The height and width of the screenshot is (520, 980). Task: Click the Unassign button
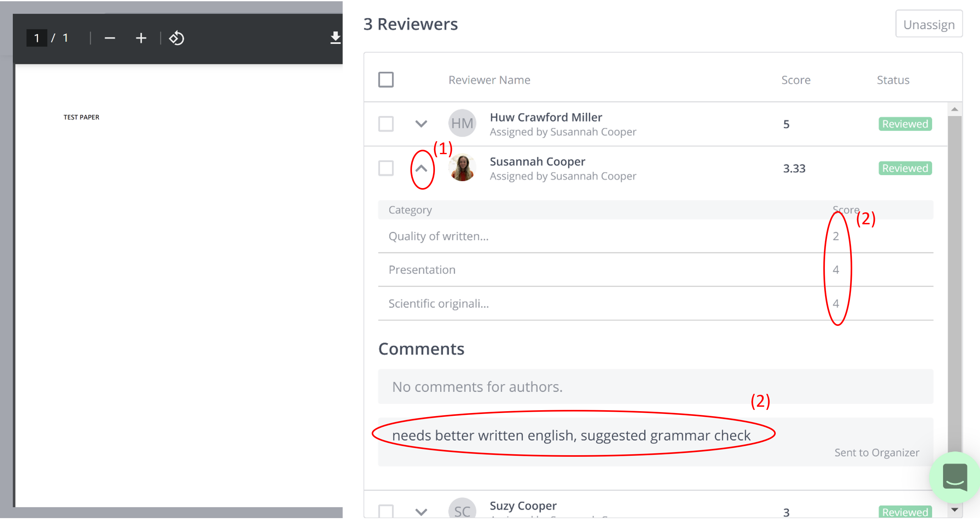click(x=929, y=24)
